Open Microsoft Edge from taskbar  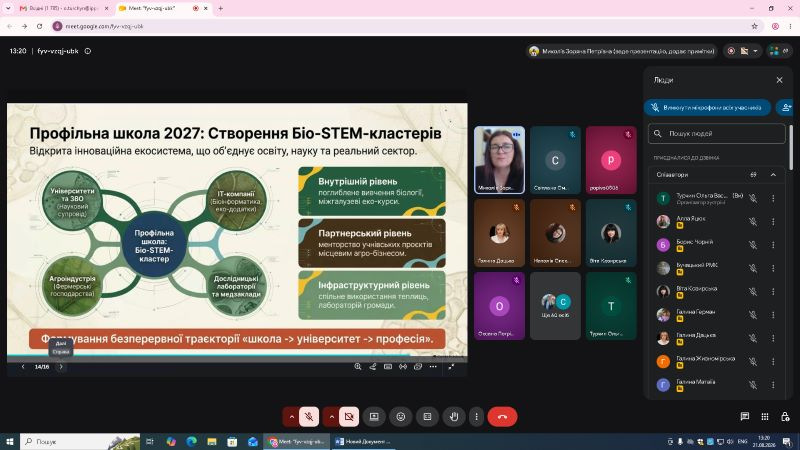(191, 441)
